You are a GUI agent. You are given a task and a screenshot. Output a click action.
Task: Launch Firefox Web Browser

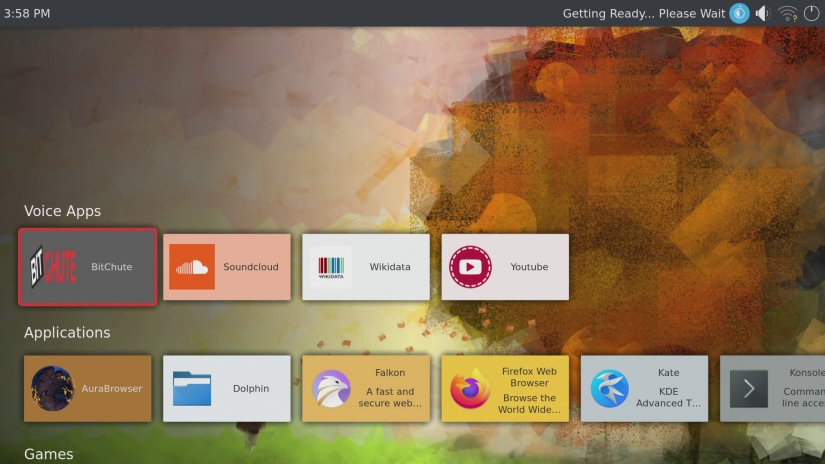pos(505,388)
